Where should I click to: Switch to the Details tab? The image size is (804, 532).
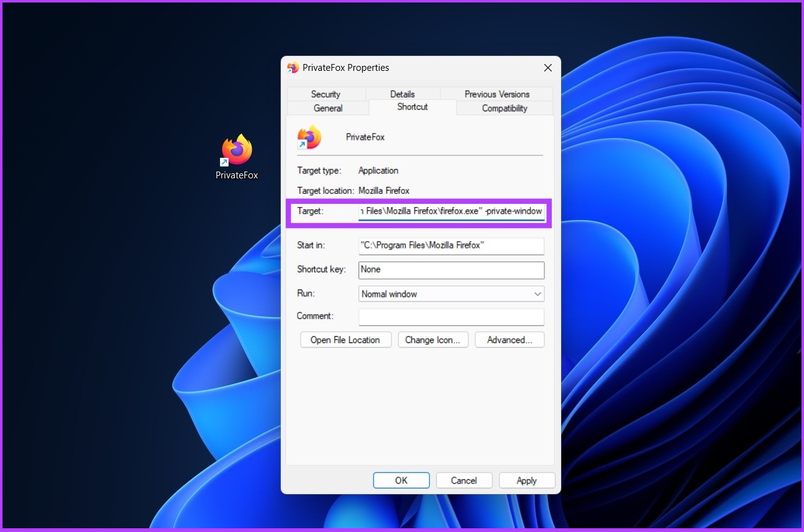(x=402, y=94)
